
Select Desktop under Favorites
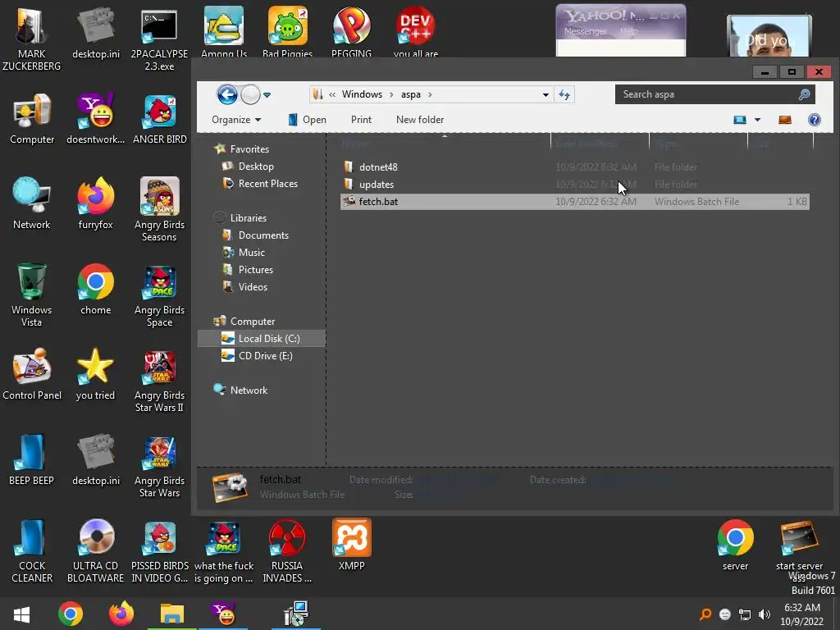(256, 166)
